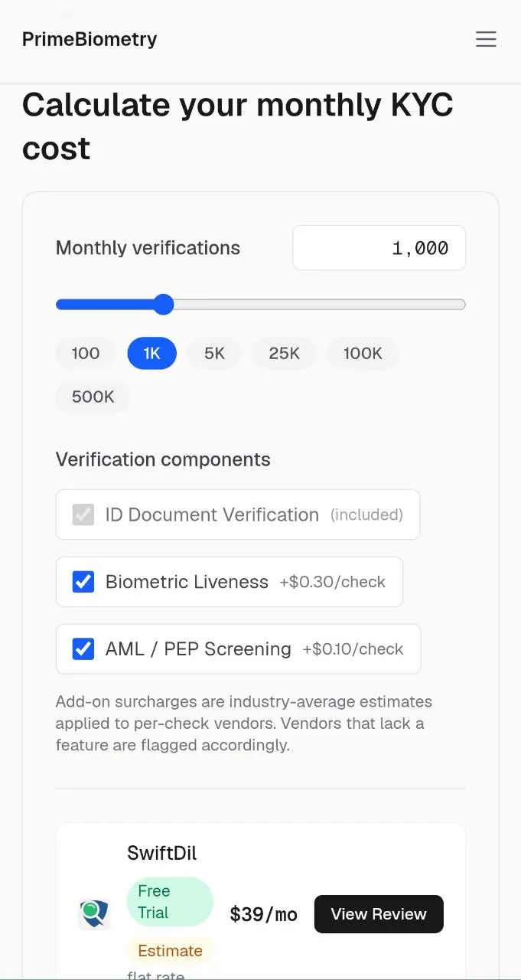
Task: Open the SwiftDil View Review button
Action: (379, 914)
